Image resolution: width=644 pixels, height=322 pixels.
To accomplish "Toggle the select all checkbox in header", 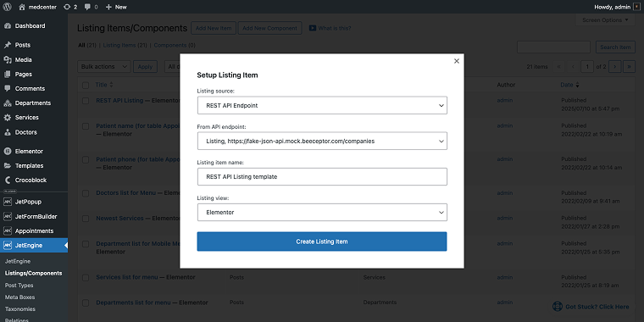I will coord(86,85).
